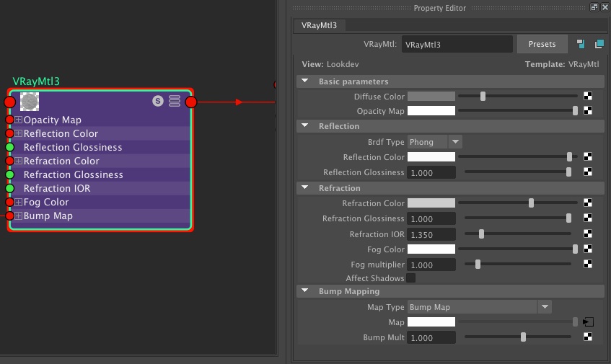Click the Refraction Glossiness green input port
Image resolution: width=611 pixels, height=364 pixels.
10,175
